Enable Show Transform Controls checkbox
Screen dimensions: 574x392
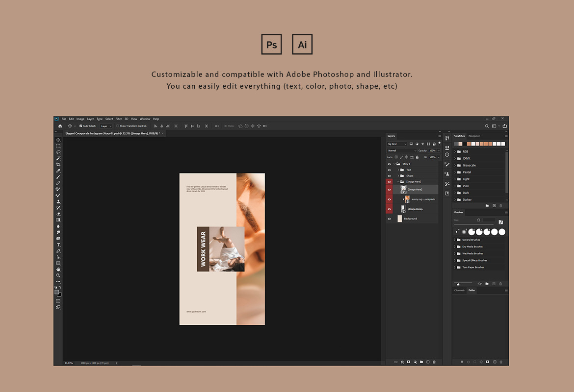(118, 126)
